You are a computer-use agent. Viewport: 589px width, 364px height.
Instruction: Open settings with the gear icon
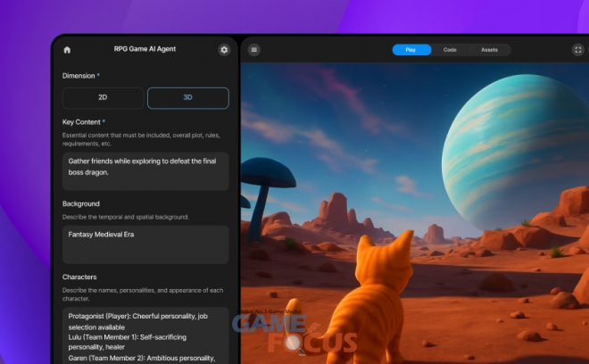click(224, 50)
